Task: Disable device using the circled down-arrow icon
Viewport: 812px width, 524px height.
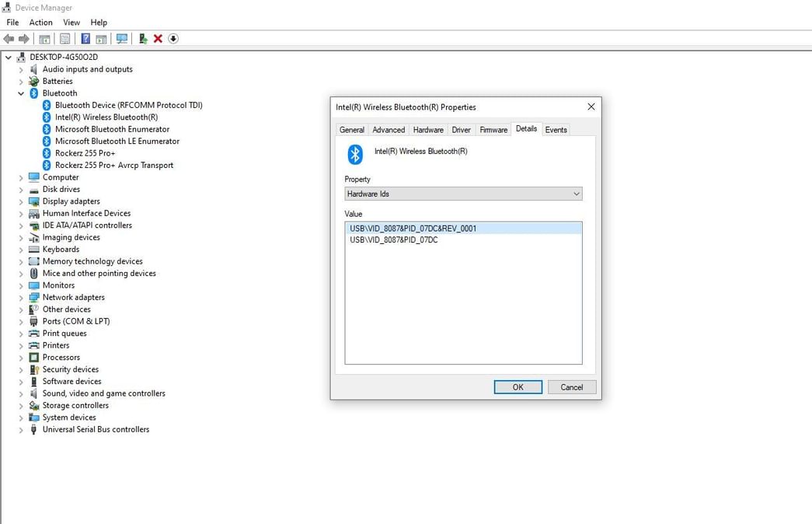Action: click(x=173, y=38)
